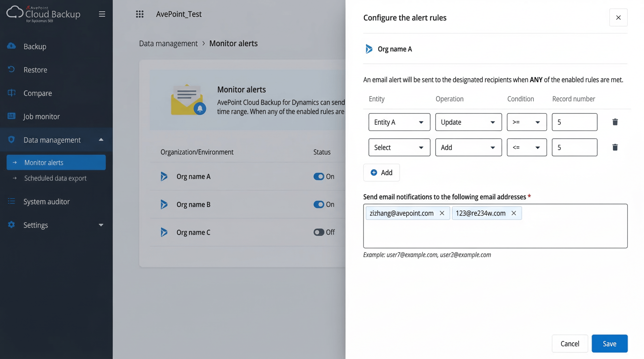Click the Settings gear icon
The width and height of the screenshot is (644, 359).
point(11,225)
